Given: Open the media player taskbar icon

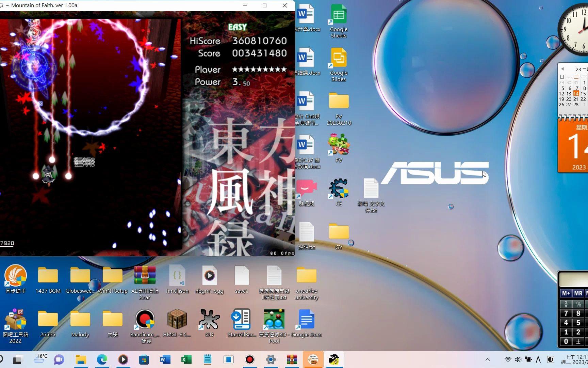Looking at the screenshot, I should coord(123,359).
